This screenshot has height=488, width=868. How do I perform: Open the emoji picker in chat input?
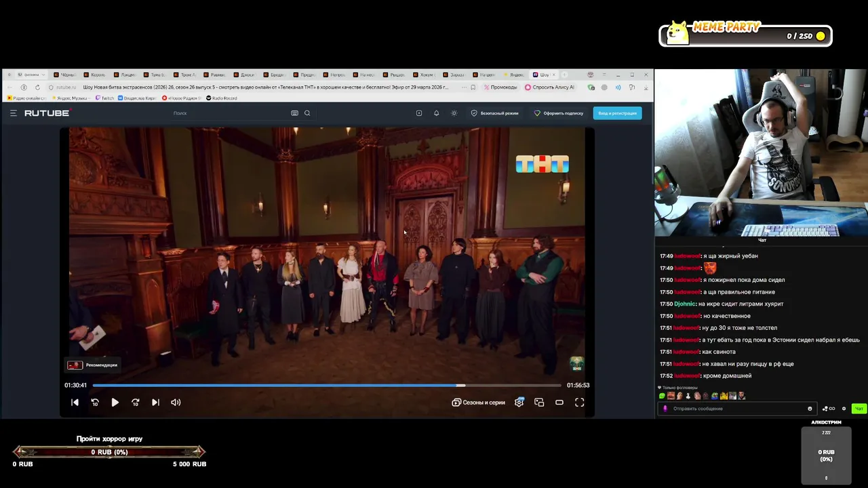[x=810, y=409]
